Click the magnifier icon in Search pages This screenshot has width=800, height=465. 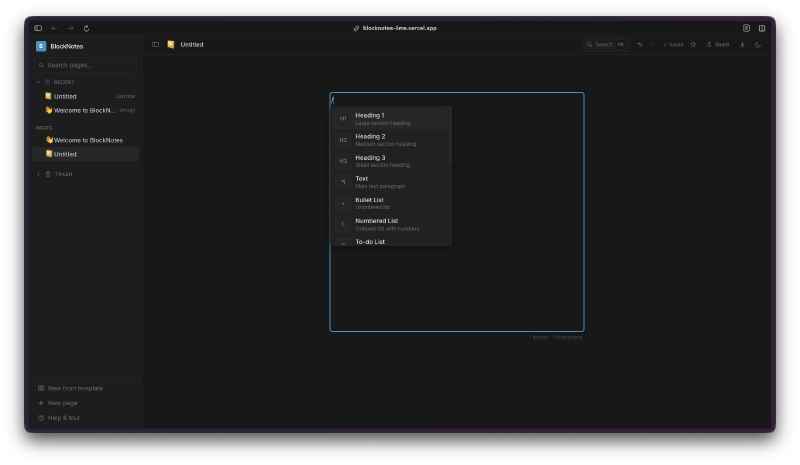[41, 65]
